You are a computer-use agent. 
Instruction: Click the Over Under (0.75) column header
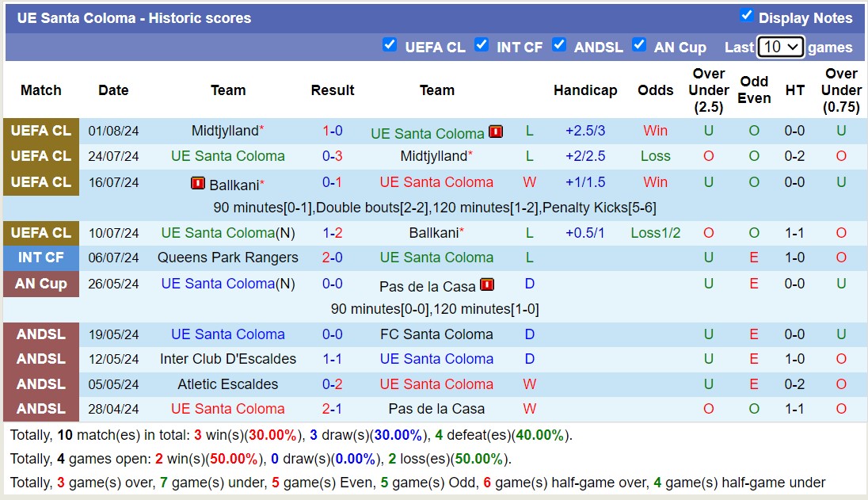click(841, 90)
